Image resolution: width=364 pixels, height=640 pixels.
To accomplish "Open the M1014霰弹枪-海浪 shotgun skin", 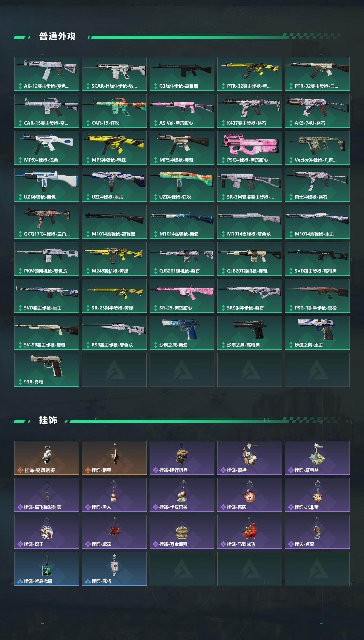I will [182, 222].
